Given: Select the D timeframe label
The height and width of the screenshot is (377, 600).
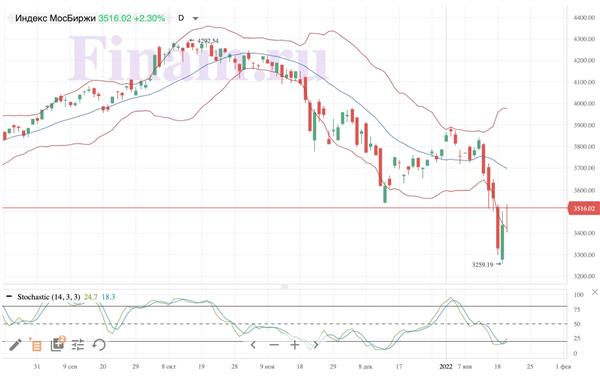Looking at the screenshot, I should coord(181,18).
